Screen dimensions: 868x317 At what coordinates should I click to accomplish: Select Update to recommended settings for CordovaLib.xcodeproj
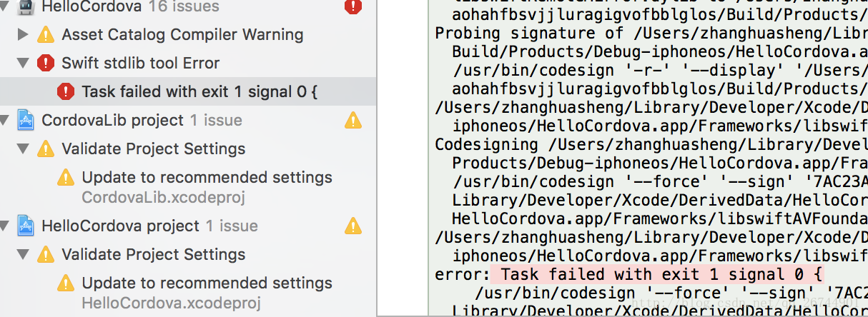[207, 177]
